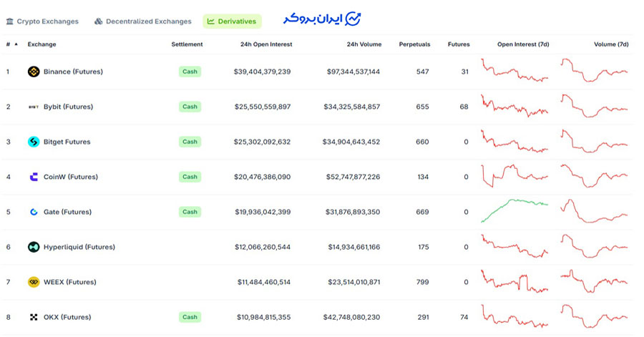Open the Binance (Futures) exchange link
Screen dimensions: 644x337
click(73, 72)
